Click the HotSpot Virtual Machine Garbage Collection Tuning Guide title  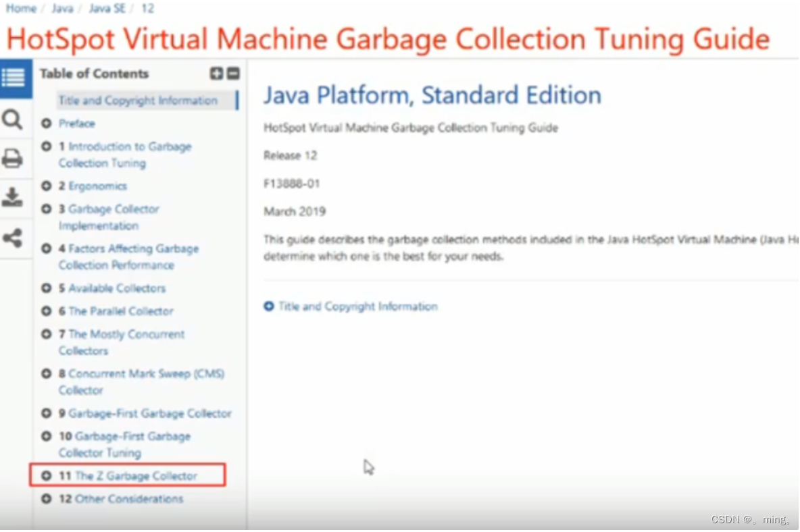(388, 39)
